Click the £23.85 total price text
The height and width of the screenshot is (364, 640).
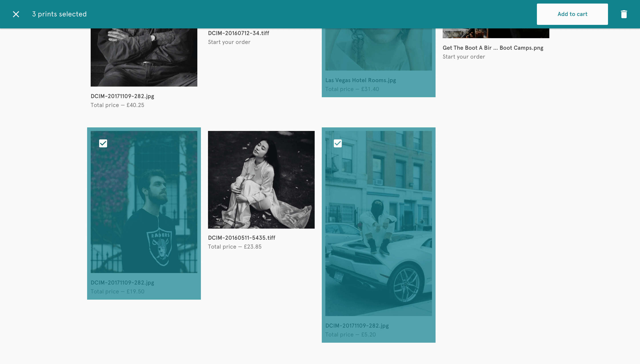pyautogui.click(x=234, y=247)
